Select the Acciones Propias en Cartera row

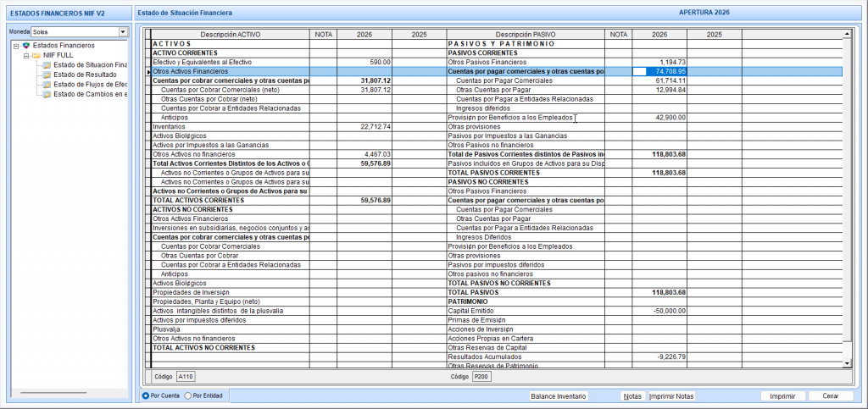[526, 338]
